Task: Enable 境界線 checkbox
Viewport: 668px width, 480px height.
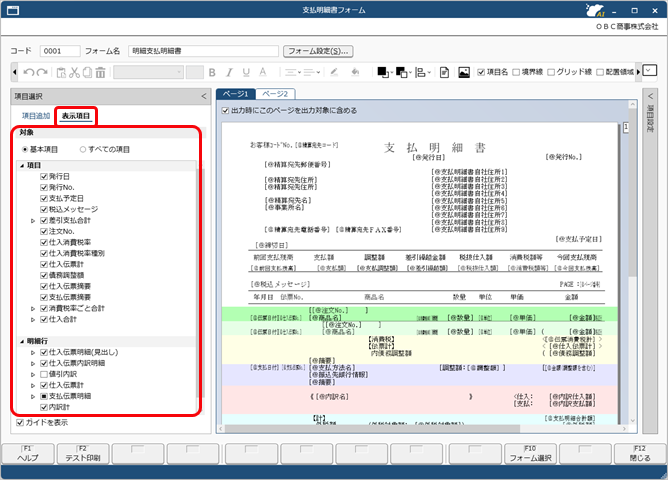Action: point(516,72)
